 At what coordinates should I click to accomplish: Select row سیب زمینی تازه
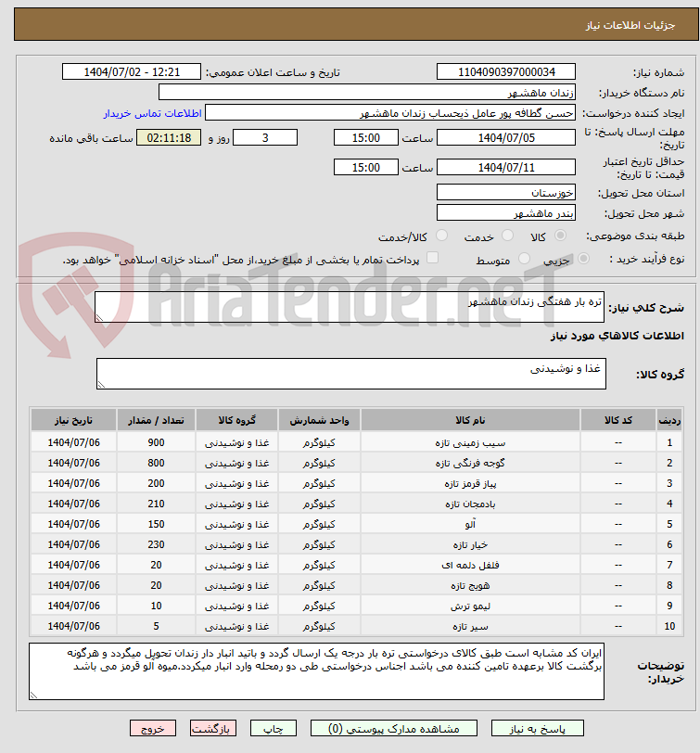coord(356,442)
